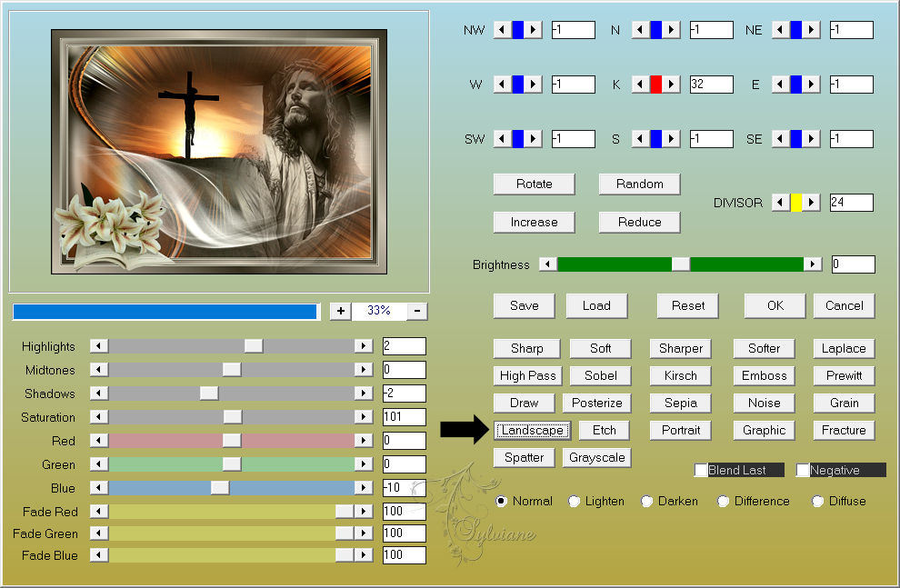
Task: Apply the High Pass filter
Action: tap(527, 375)
